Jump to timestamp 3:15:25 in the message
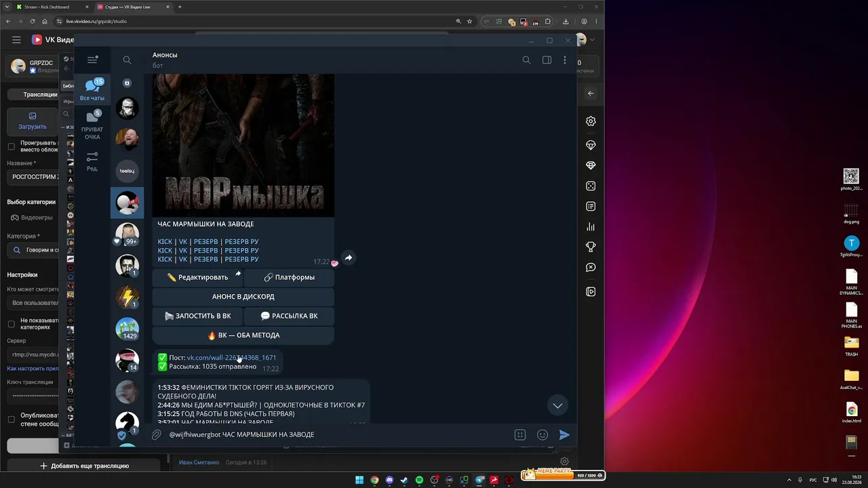Image resolution: width=868 pixels, height=488 pixels. [x=169, y=414]
